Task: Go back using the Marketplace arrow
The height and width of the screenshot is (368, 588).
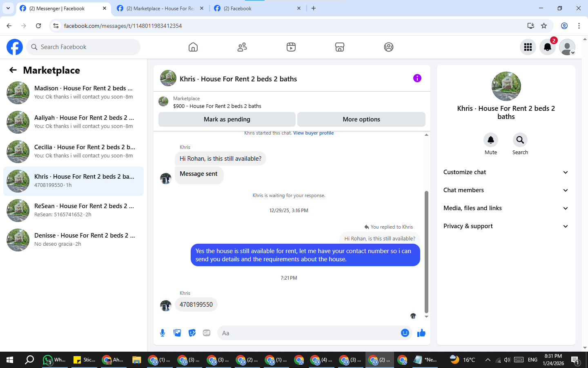Action: coord(13,70)
